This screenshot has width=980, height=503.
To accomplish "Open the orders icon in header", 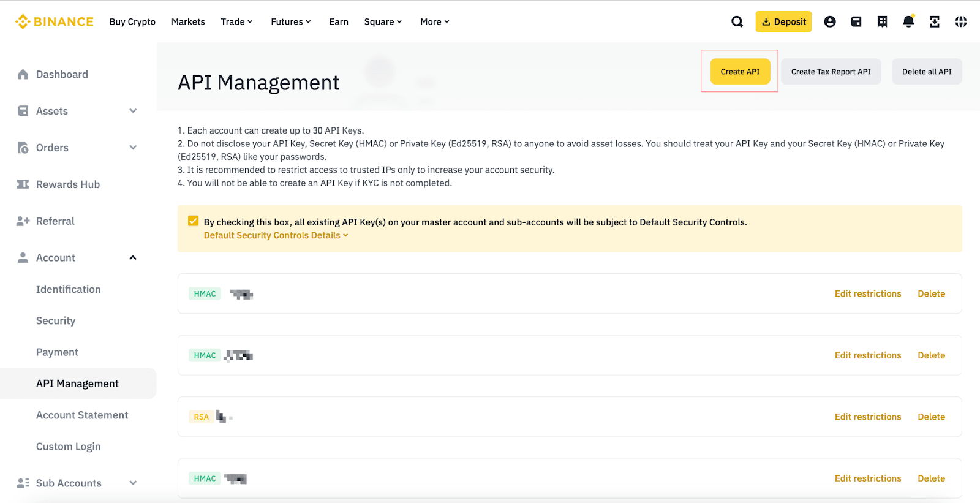I will 883,22.
